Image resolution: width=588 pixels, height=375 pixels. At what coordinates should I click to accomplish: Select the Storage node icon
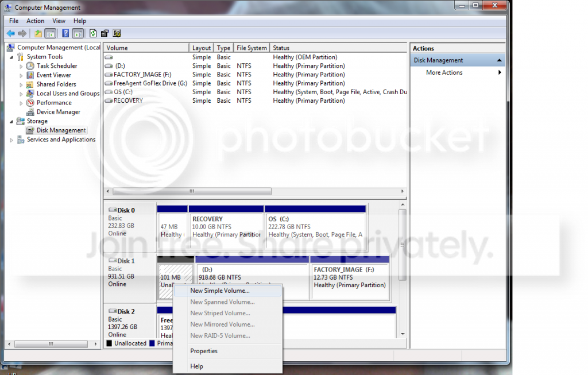coord(21,121)
